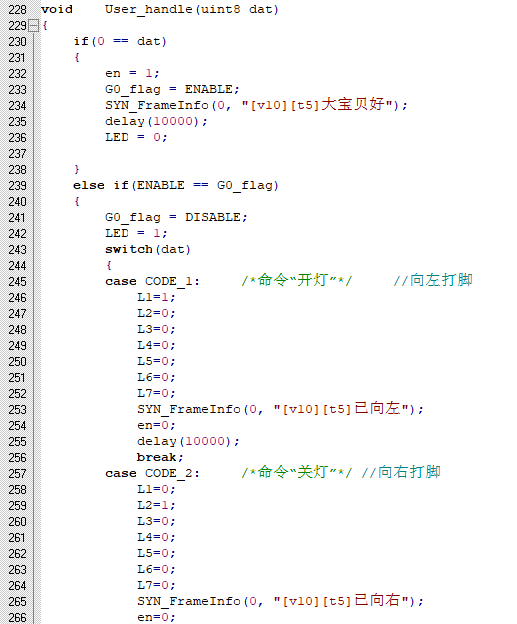Click 'L5=0;' on line 262
517x624 pixels.
pos(156,553)
